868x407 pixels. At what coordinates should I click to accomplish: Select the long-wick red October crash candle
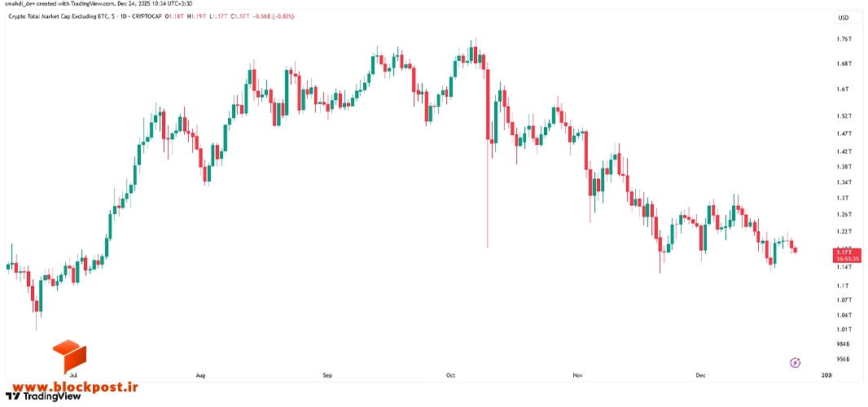488,158
